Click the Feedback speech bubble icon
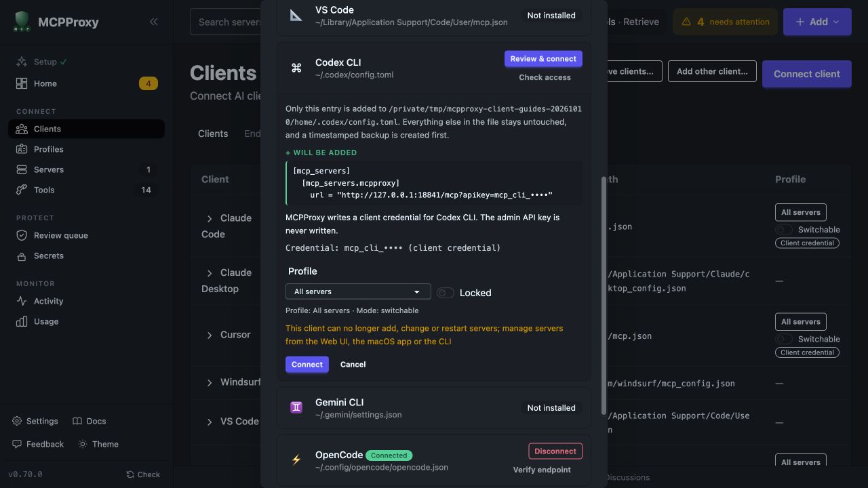Image resolution: width=868 pixels, height=488 pixels. click(x=17, y=444)
